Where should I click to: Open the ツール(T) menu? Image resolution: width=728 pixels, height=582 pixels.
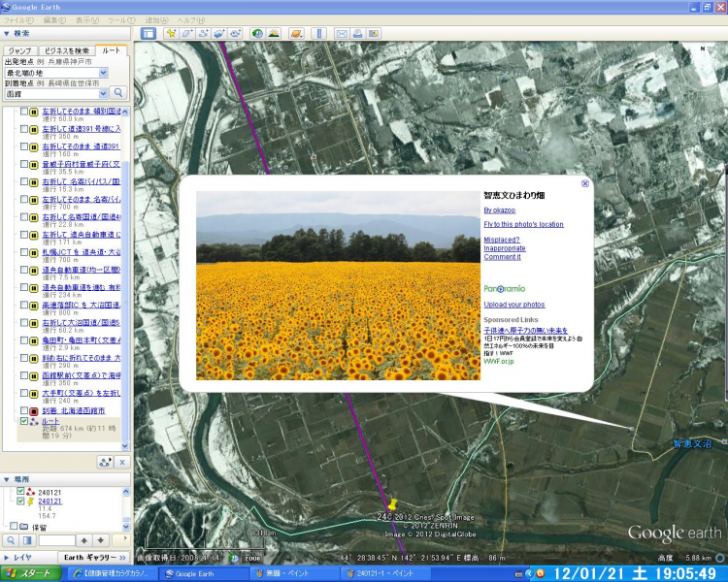121,20
